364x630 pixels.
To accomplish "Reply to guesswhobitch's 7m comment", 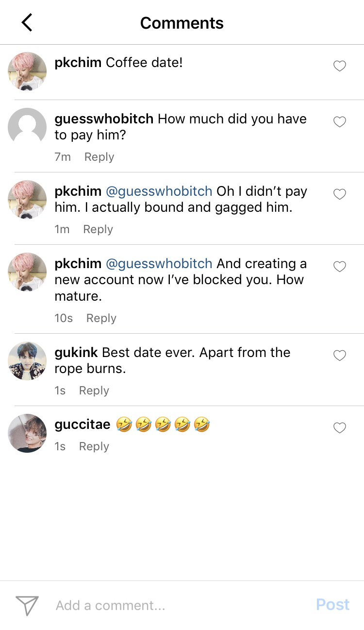I will pos(99,157).
